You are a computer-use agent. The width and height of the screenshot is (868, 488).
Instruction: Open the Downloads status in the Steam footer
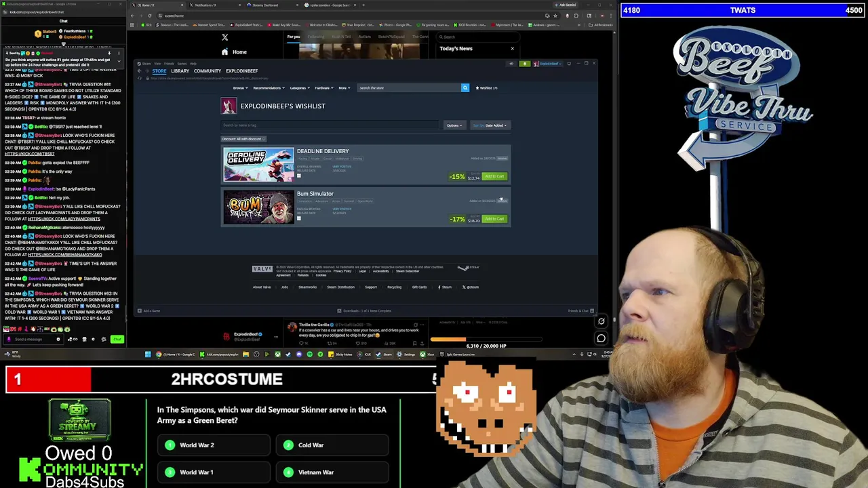365,310
